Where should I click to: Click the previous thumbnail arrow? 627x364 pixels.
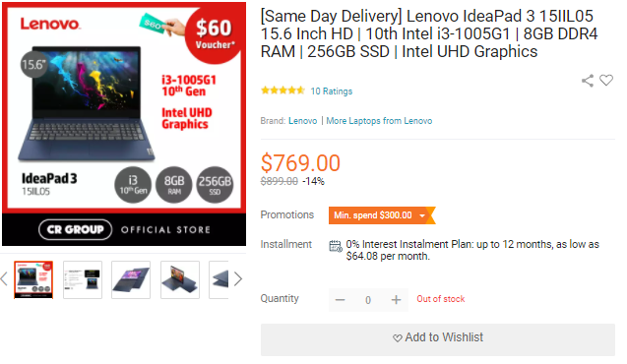point(4,278)
